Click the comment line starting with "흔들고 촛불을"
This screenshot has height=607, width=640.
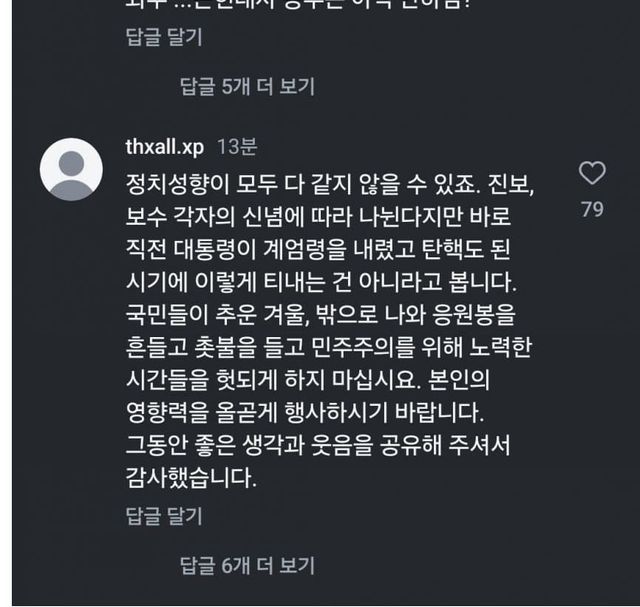pyautogui.click(x=310, y=350)
